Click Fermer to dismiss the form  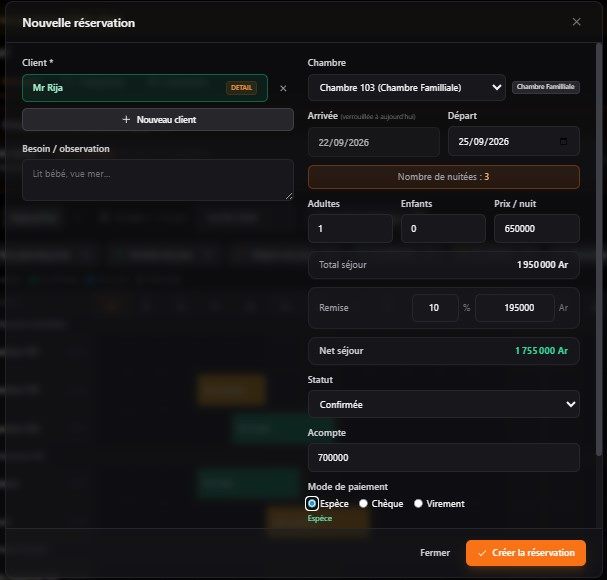(x=435, y=553)
